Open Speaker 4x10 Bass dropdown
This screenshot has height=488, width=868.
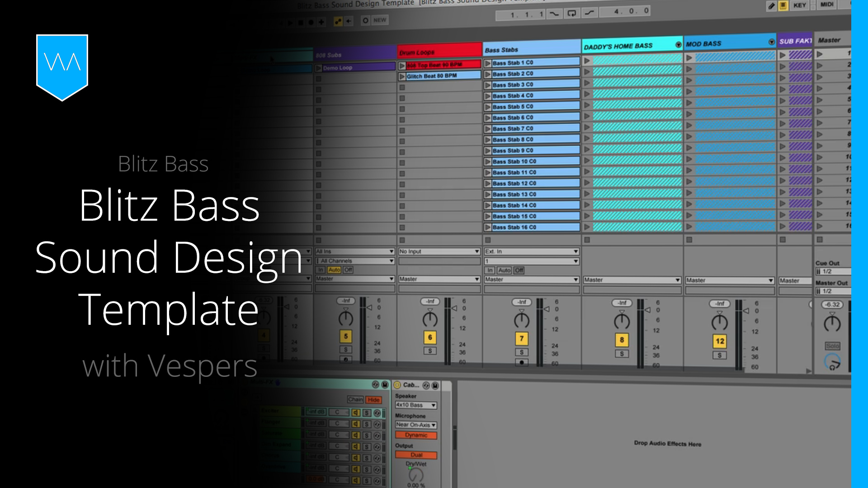tap(416, 405)
